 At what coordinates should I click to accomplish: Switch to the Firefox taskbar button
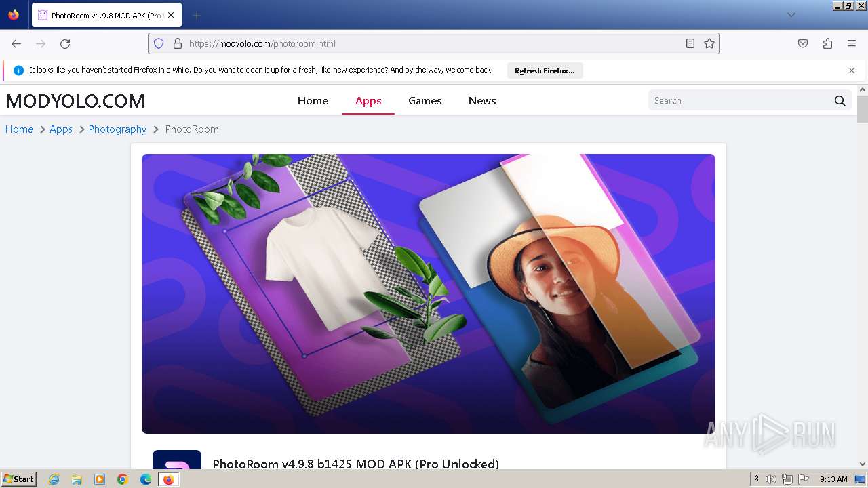168,479
